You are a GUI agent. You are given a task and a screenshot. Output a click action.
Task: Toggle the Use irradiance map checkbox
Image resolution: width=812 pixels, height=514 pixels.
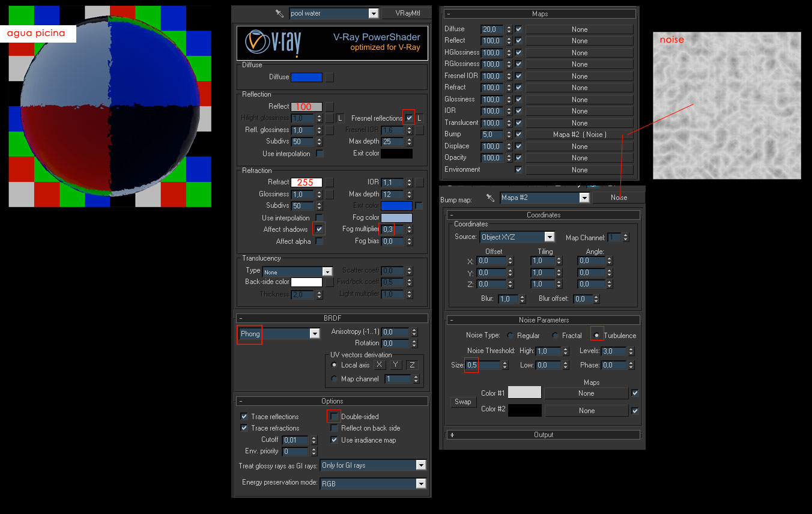point(334,440)
